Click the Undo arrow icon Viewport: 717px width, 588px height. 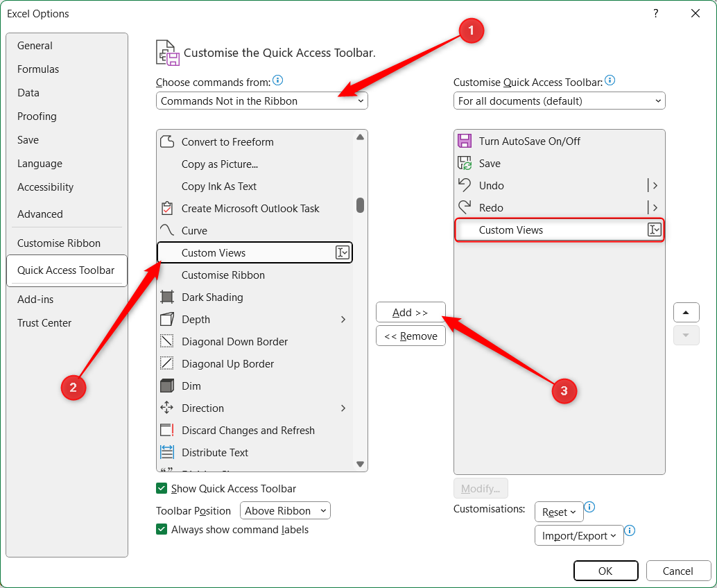pos(465,185)
